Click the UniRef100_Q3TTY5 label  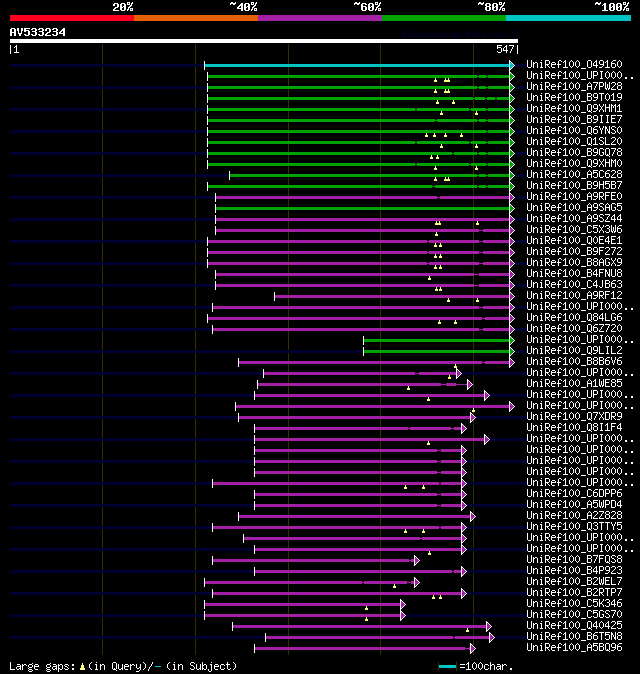click(x=574, y=527)
